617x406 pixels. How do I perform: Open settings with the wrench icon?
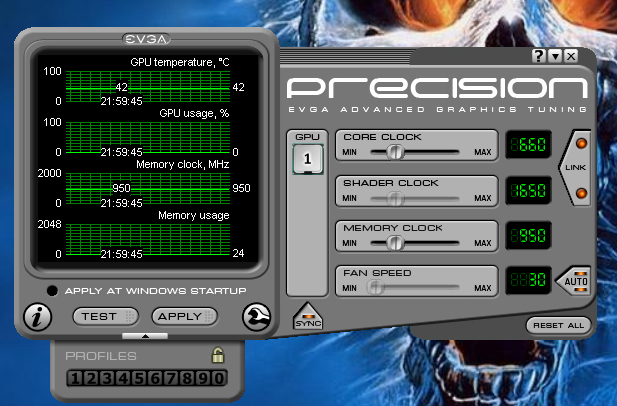(x=257, y=317)
